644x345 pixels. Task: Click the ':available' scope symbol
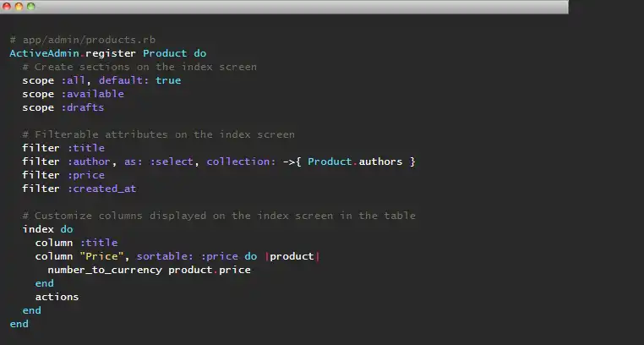pos(93,94)
